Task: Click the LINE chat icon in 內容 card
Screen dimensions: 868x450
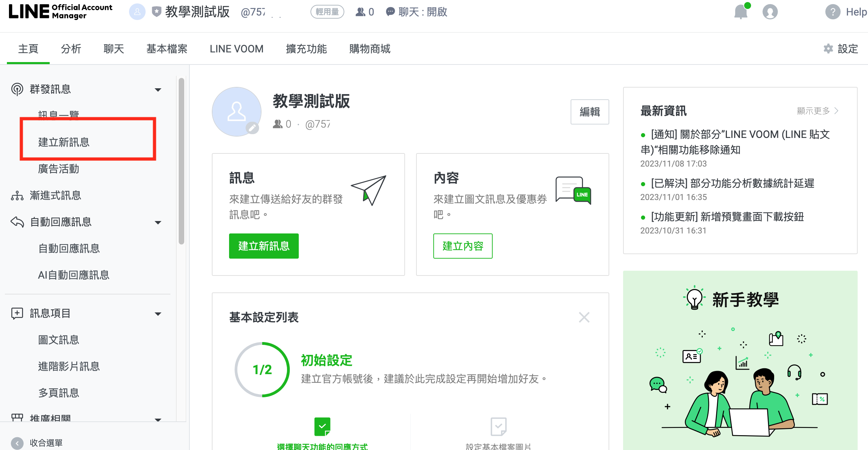Action: tap(573, 190)
